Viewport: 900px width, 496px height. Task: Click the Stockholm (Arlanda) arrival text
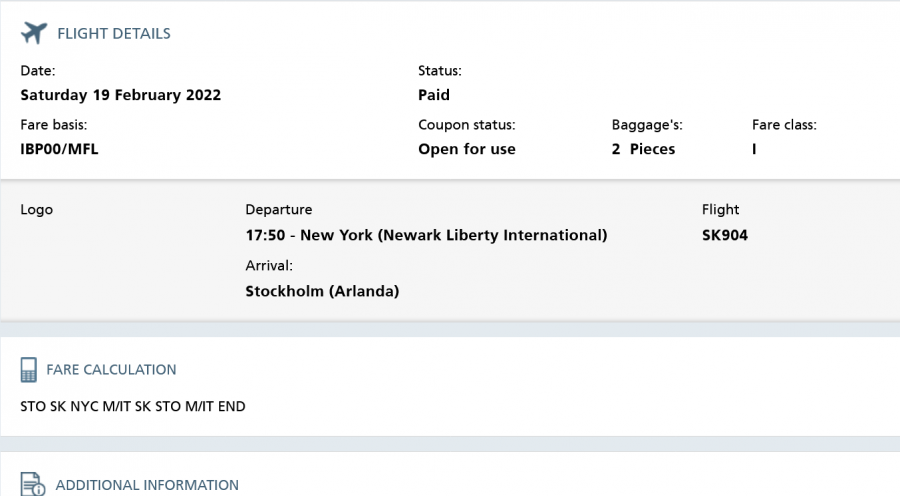pos(322,292)
